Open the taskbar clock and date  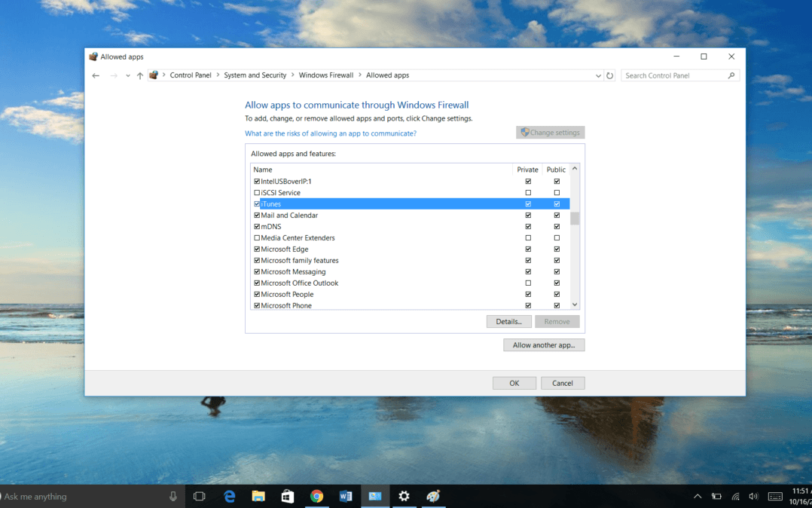[801, 496]
